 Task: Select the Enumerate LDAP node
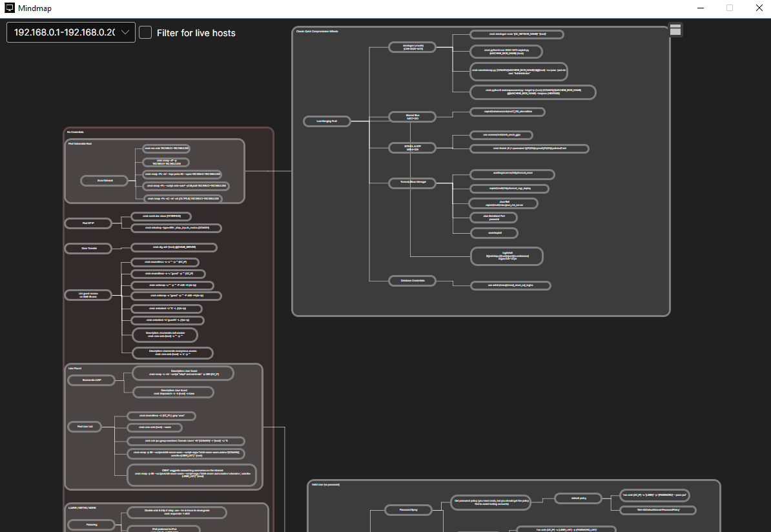coord(90,380)
